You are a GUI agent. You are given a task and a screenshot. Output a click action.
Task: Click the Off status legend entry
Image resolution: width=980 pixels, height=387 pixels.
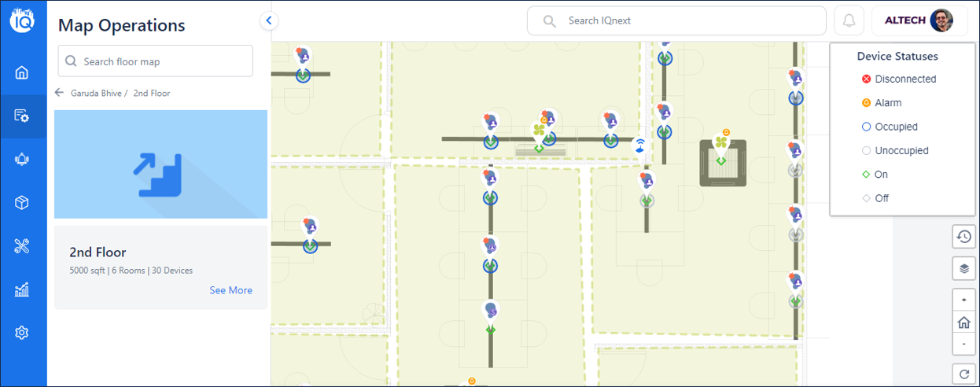[x=875, y=198]
